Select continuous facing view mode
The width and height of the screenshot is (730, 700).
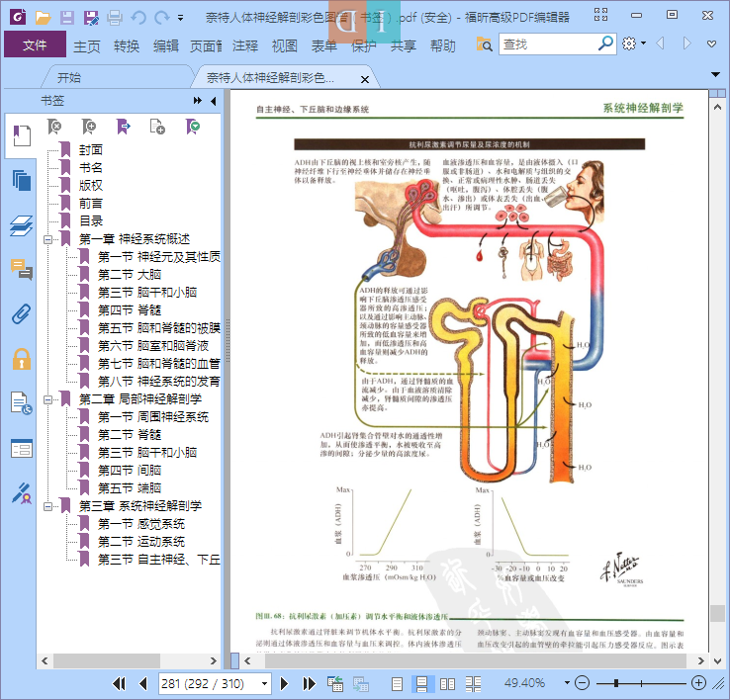pos(474,683)
